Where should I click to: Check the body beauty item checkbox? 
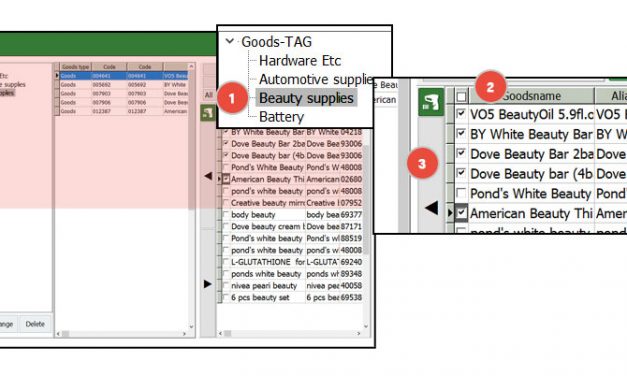(x=226, y=214)
